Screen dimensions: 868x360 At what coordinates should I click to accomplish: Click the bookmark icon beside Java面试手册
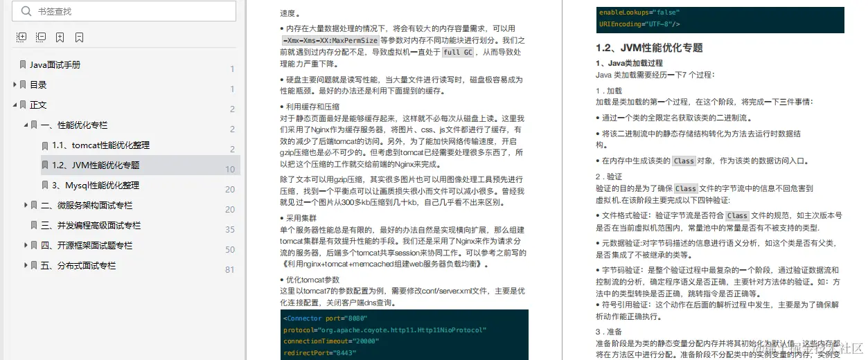click(24, 65)
